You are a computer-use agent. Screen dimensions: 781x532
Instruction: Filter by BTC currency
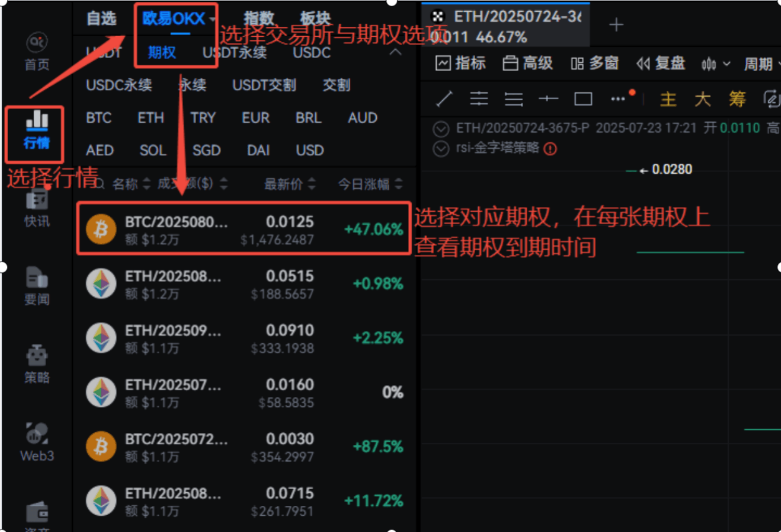click(x=98, y=118)
